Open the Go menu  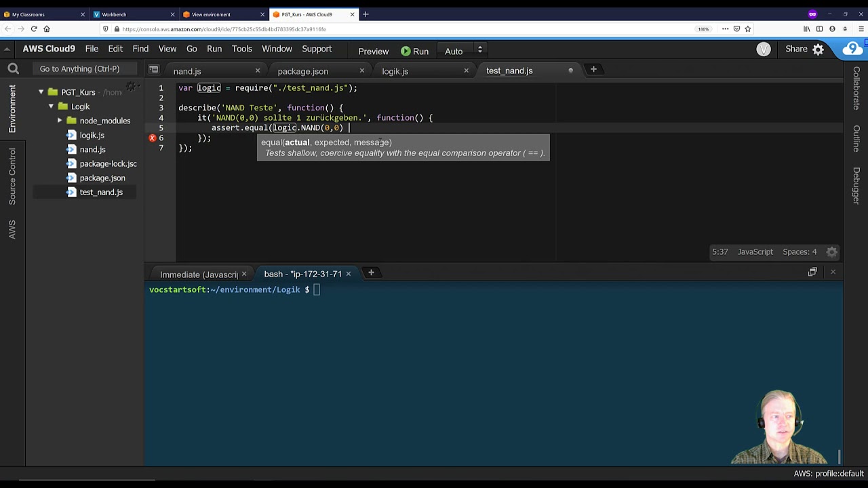pyautogui.click(x=192, y=49)
